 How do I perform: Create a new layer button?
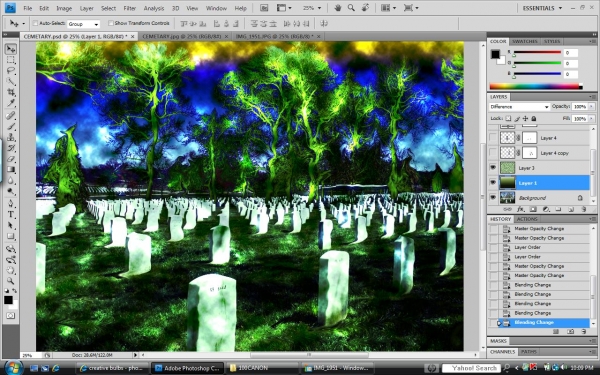coord(571,209)
